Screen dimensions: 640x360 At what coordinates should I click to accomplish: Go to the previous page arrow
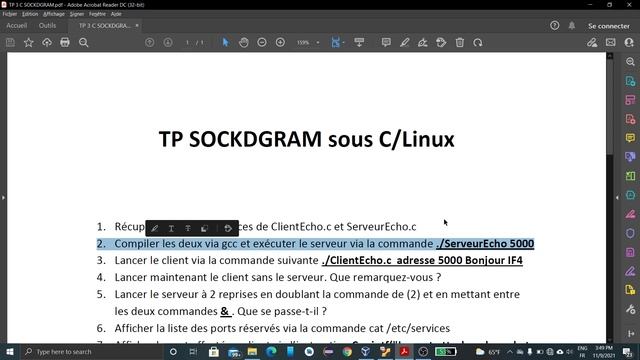coord(150,42)
